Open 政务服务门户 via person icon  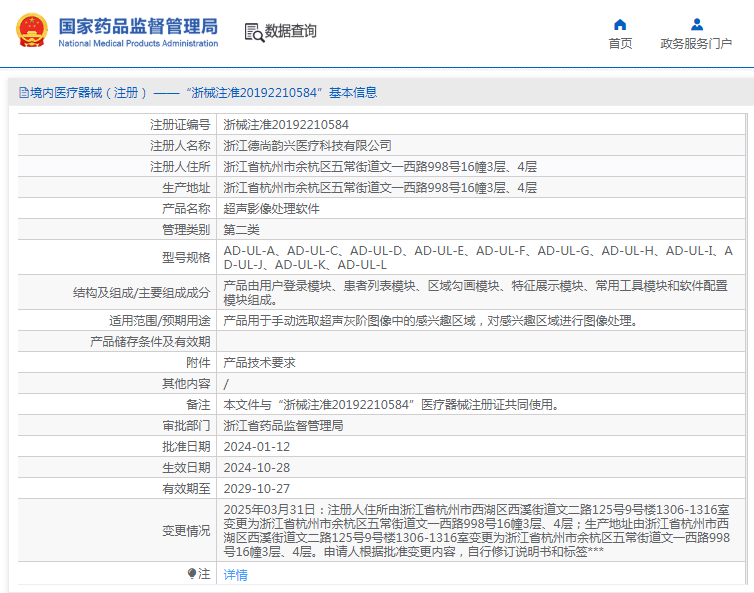click(x=697, y=25)
